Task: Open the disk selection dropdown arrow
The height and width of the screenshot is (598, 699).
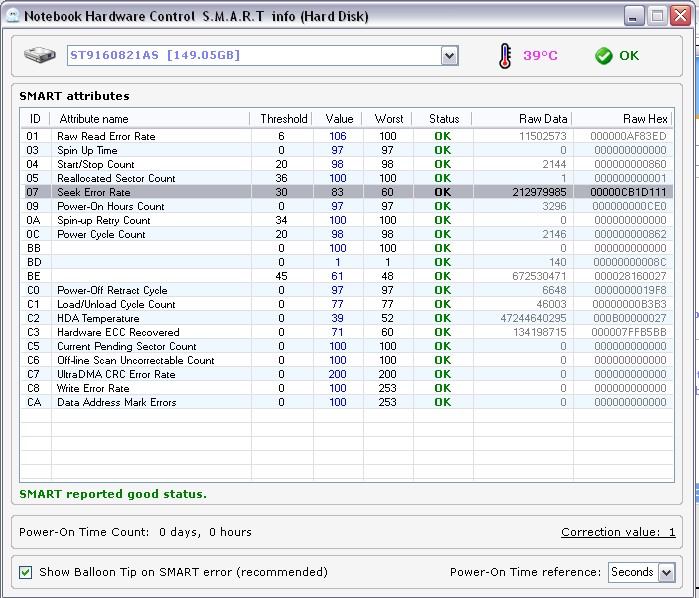Action: 449,56
